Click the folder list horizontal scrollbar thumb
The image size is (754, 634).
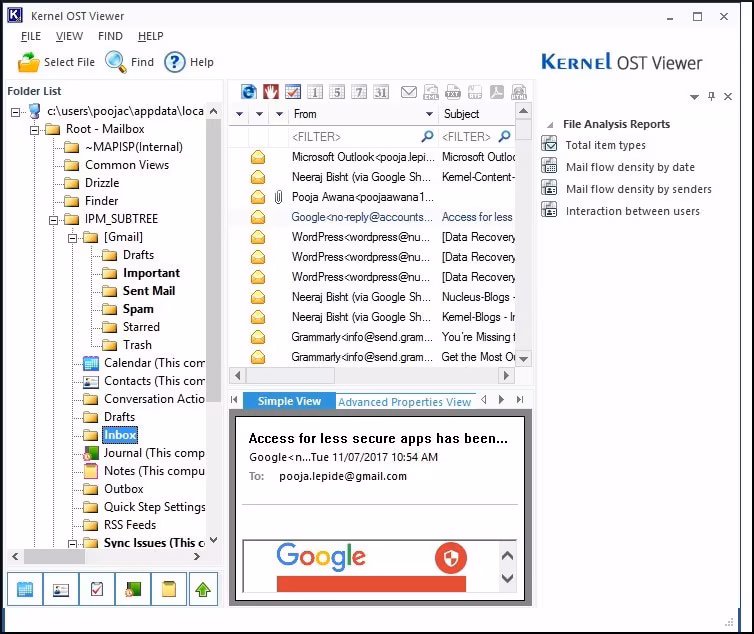pos(54,557)
